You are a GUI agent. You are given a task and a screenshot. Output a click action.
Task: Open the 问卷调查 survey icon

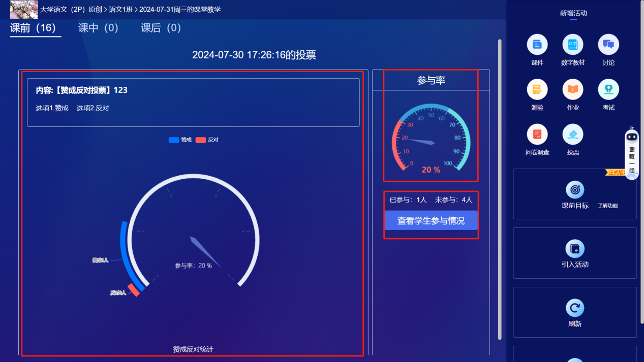point(537,135)
